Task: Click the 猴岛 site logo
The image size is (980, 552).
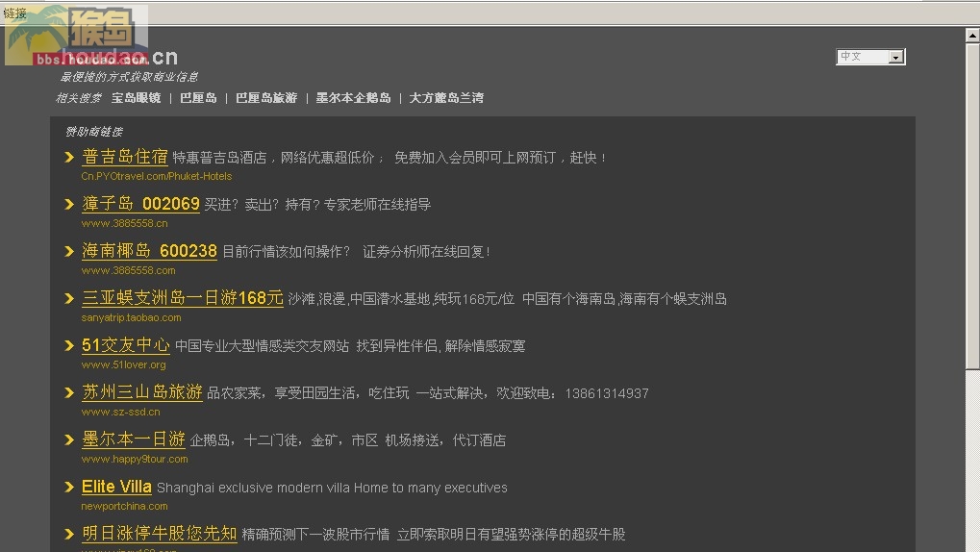Action: pyautogui.click(x=76, y=35)
